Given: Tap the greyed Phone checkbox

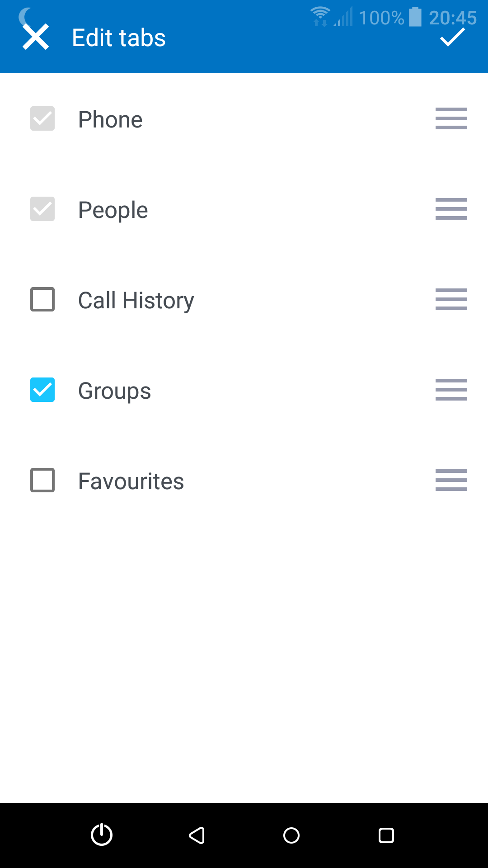Looking at the screenshot, I should pyautogui.click(x=42, y=118).
